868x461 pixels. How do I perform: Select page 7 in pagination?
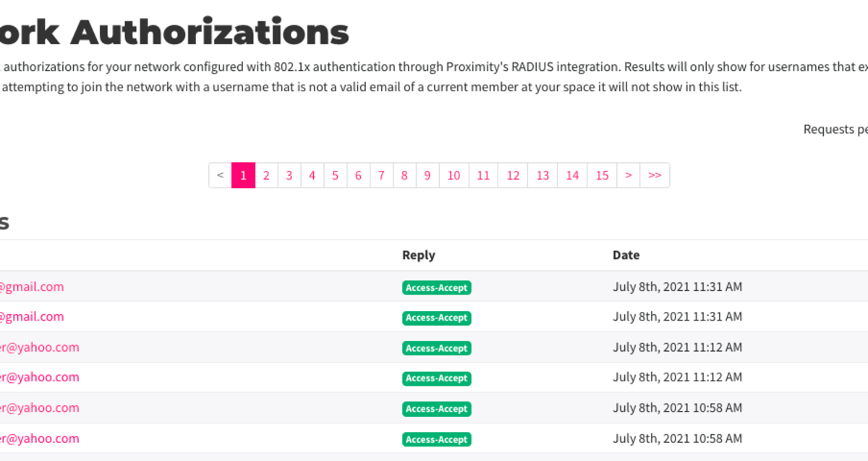pyautogui.click(x=381, y=175)
